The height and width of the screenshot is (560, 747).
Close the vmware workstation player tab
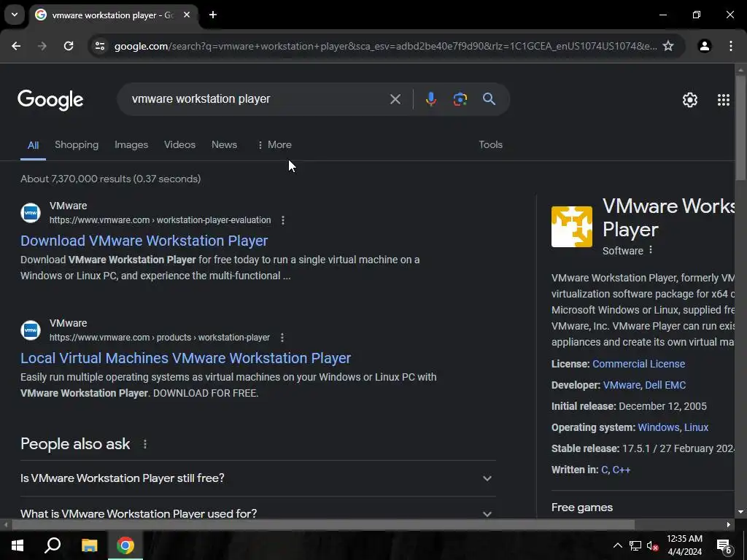point(187,15)
